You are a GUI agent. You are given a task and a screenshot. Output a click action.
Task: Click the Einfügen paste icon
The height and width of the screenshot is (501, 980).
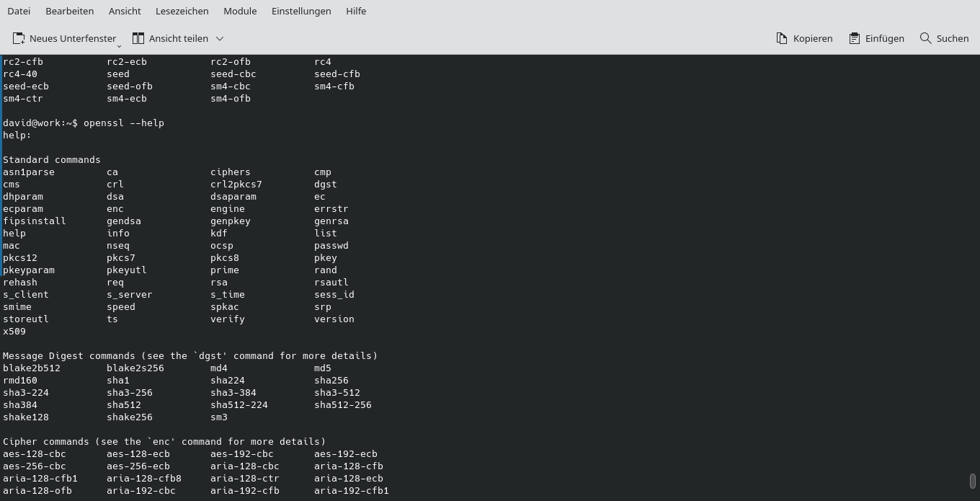(x=855, y=37)
